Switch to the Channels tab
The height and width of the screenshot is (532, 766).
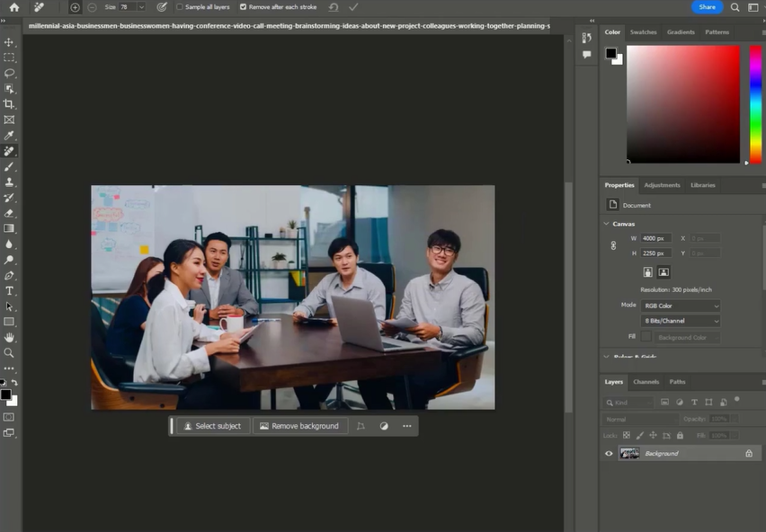[x=646, y=382]
